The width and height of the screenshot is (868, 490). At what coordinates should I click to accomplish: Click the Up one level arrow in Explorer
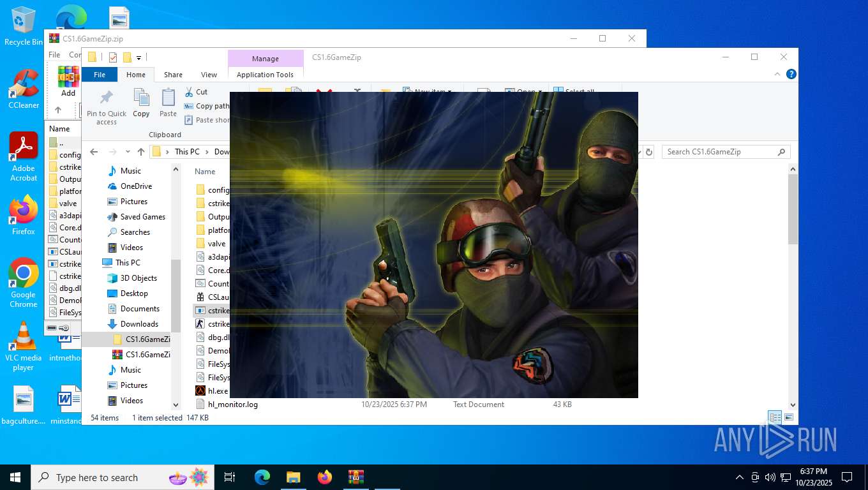pos(141,152)
